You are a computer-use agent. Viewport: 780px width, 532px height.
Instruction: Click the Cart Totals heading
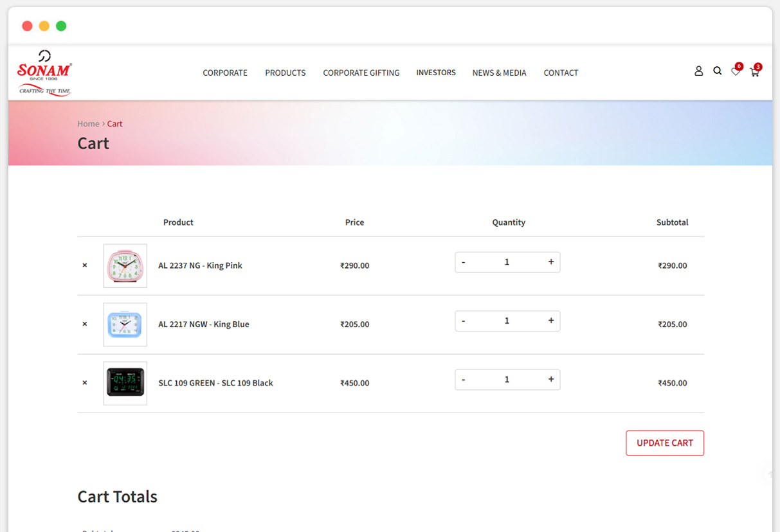tap(117, 497)
